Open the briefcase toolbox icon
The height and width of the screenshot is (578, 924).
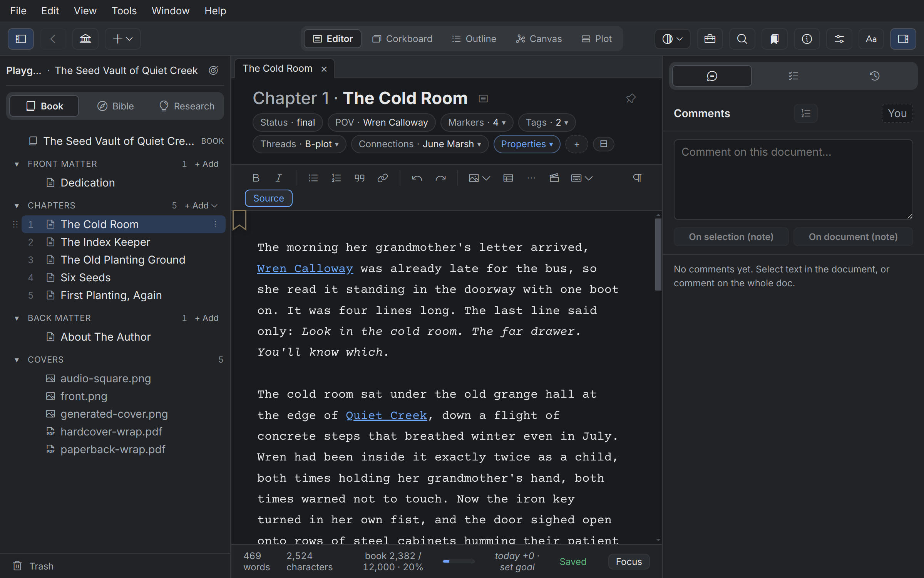click(710, 39)
